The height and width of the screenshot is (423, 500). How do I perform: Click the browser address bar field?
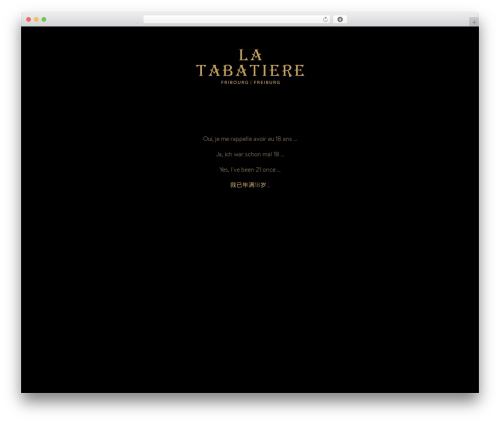coord(237,20)
